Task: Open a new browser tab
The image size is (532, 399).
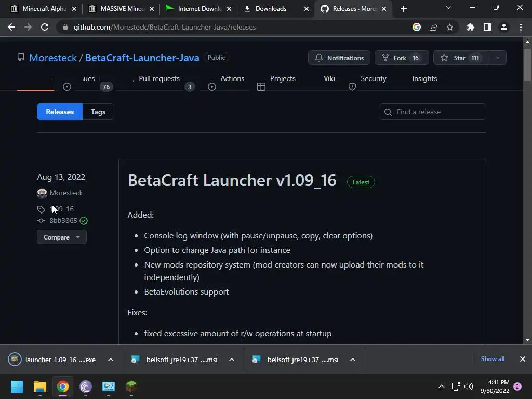Action: coord(403,9)
